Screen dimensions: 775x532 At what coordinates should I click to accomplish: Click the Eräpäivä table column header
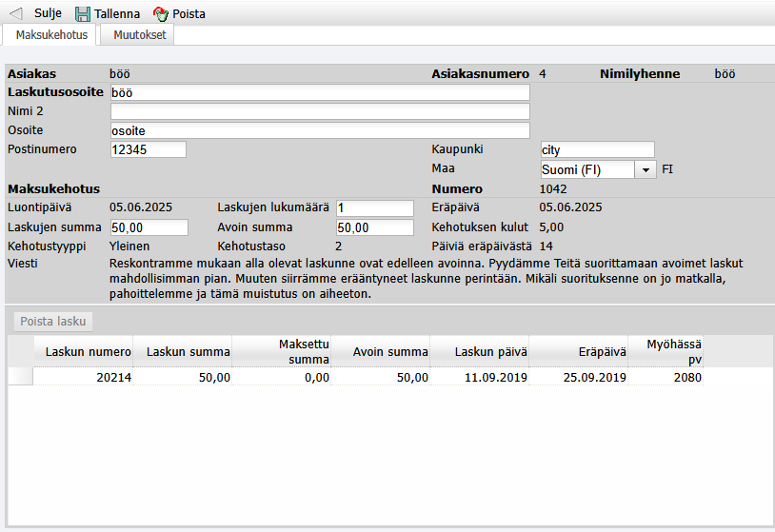579,352
